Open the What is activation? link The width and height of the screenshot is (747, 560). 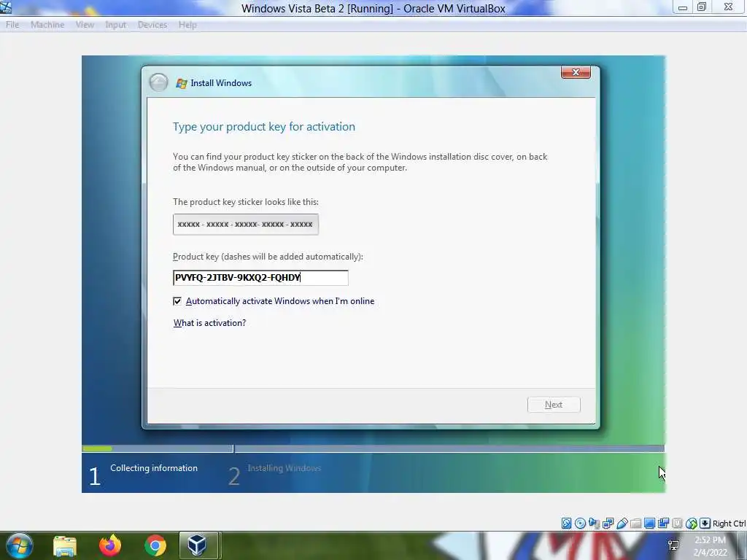[209, 323]
